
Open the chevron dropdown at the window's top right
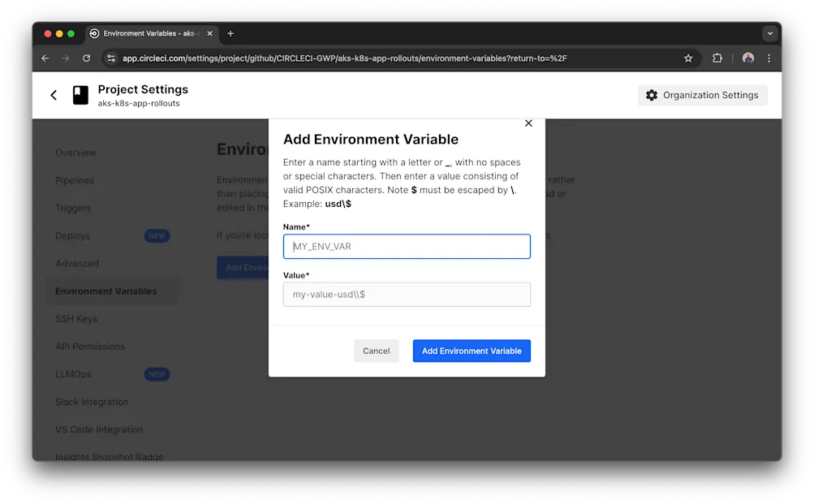(769, 32)
